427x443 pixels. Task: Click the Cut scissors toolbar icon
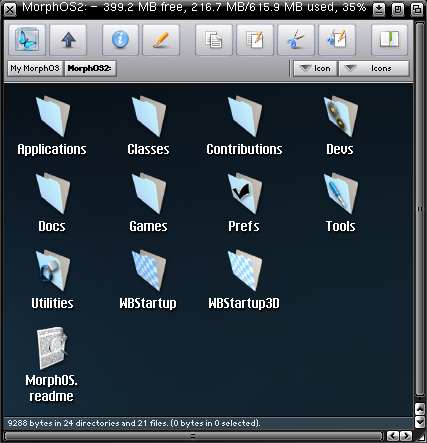pos(296,40)
